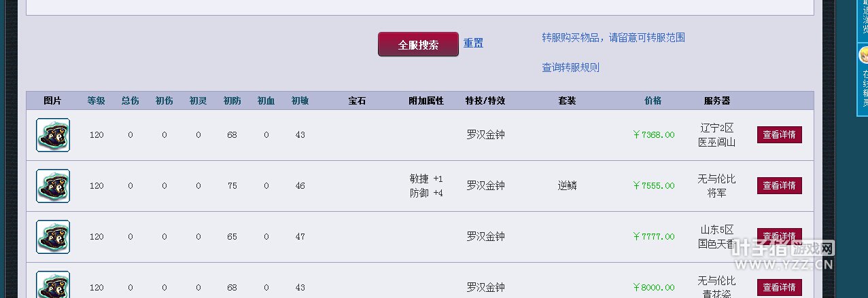868x298 pixels.
Task: Click the boots icon priced ¥8000.00
Action: point(53,284)
